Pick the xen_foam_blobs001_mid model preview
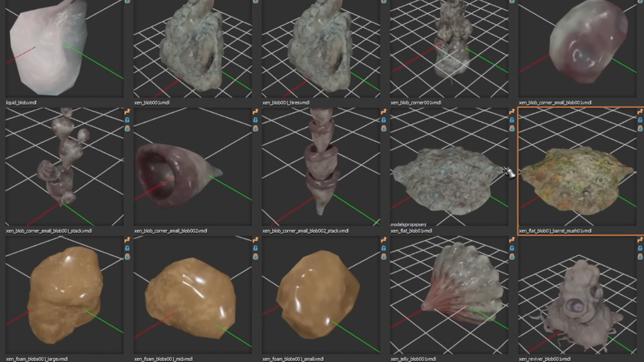 tap(193, 295)
